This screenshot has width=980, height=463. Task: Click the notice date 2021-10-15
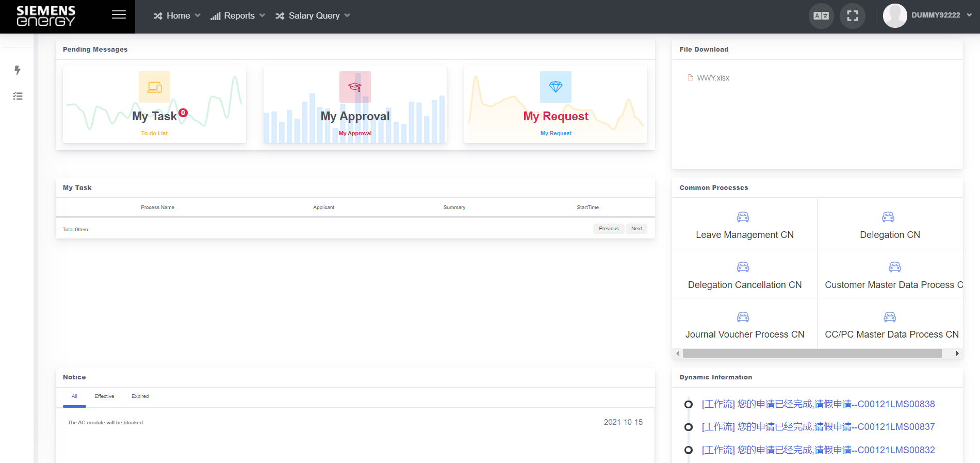pos(623,422)
